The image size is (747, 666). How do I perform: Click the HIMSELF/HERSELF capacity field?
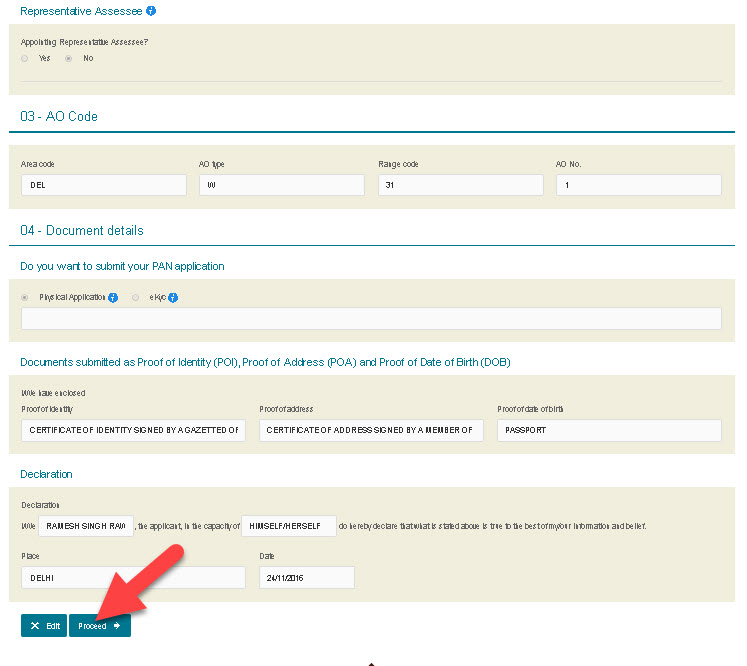[289, 526]
